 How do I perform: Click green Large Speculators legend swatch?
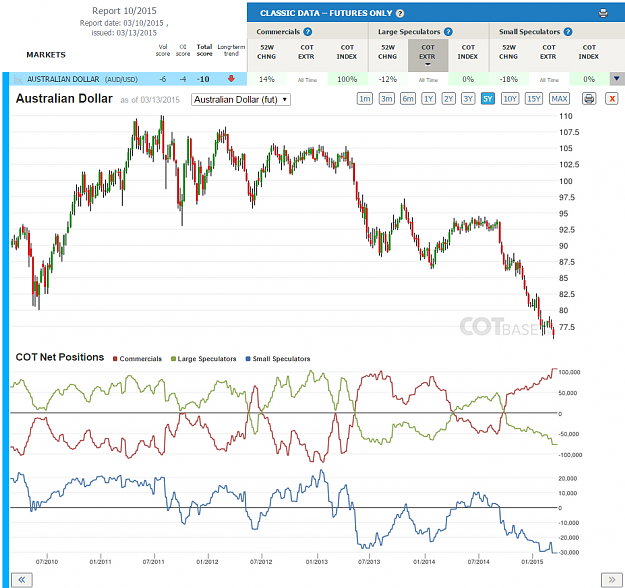point(173,359)
